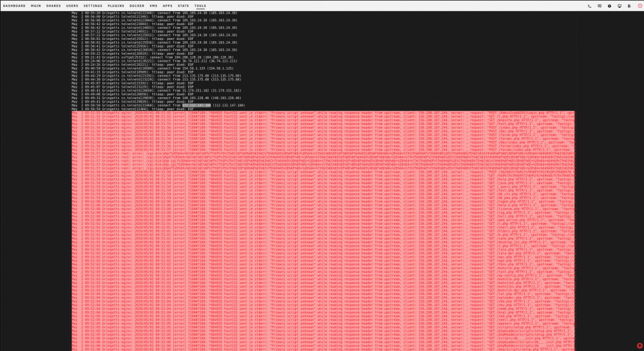Click error line requesting /license.php
This screenshot has width=644, height=351.
coord(324,209)
